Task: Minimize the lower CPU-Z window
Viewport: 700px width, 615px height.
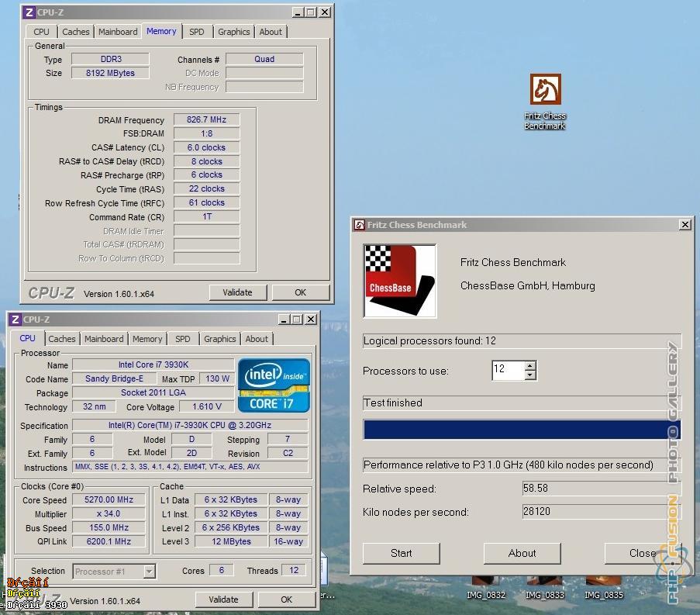Action: (x=284, y=320)
